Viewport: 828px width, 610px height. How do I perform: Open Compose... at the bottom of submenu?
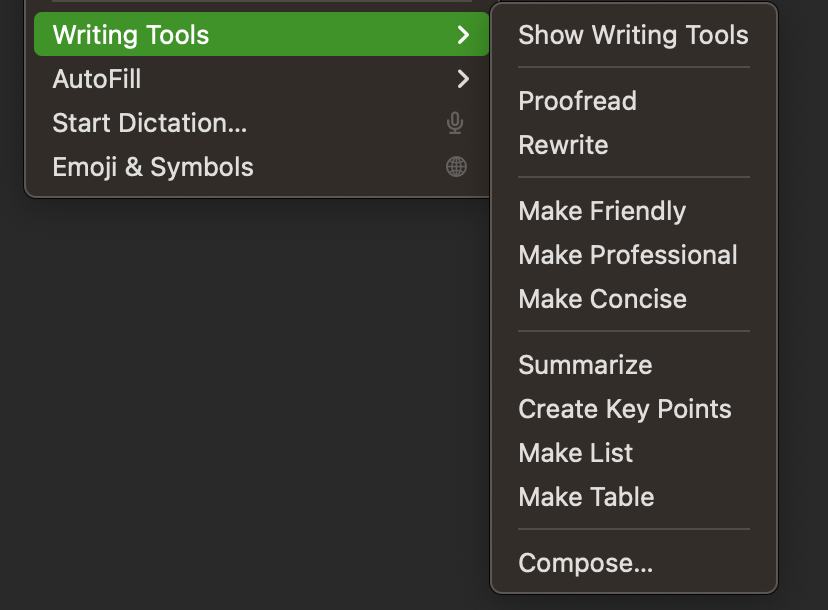pos(585,562)
